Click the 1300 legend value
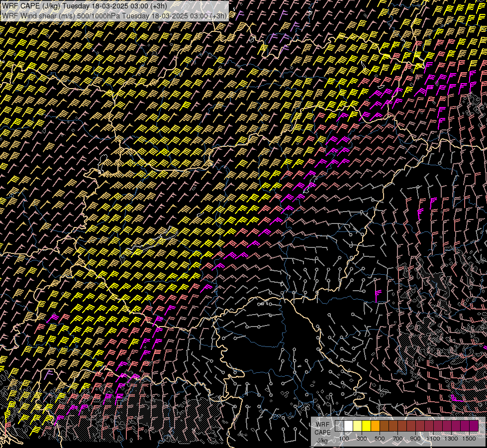487x448 pixels. click(x=451, y=439)
